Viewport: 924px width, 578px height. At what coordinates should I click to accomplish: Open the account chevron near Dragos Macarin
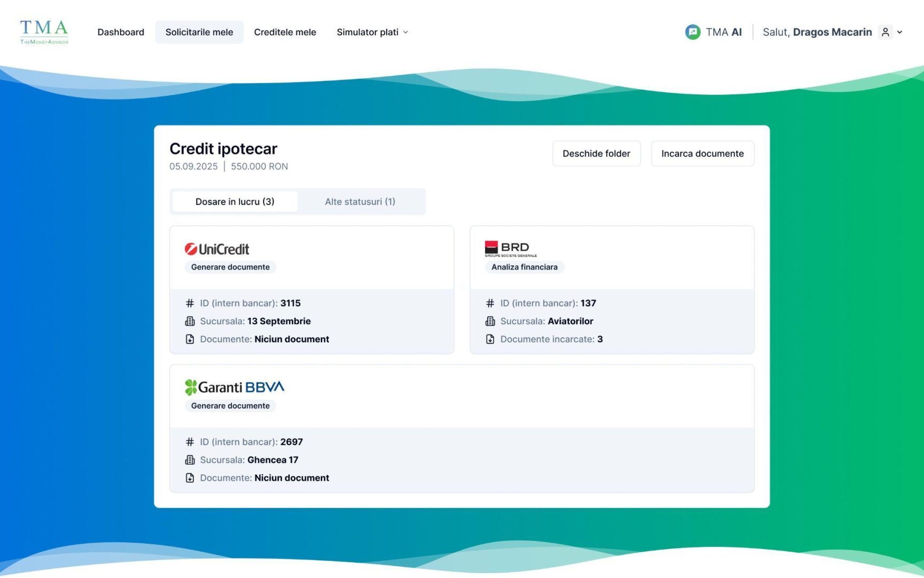(899, 32)
